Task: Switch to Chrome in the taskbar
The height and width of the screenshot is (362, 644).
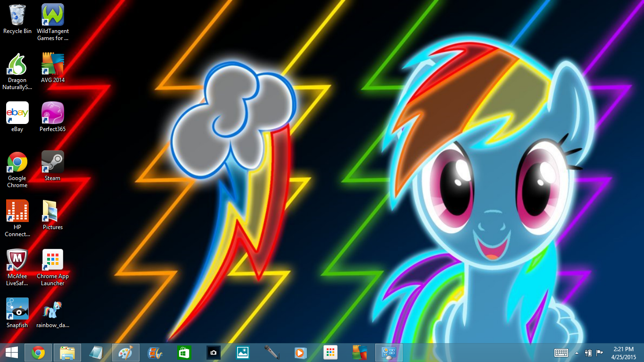Action: pos(38,353)
